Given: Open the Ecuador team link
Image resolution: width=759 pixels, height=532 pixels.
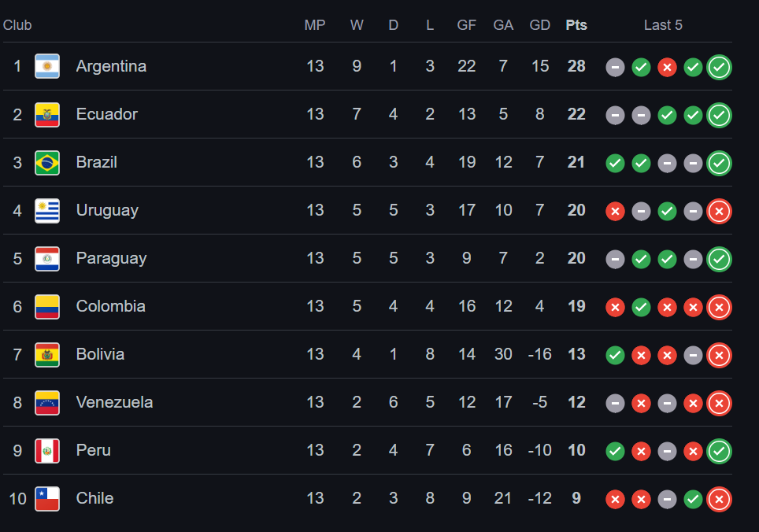Looking at the screenshot, I should 106,114.
